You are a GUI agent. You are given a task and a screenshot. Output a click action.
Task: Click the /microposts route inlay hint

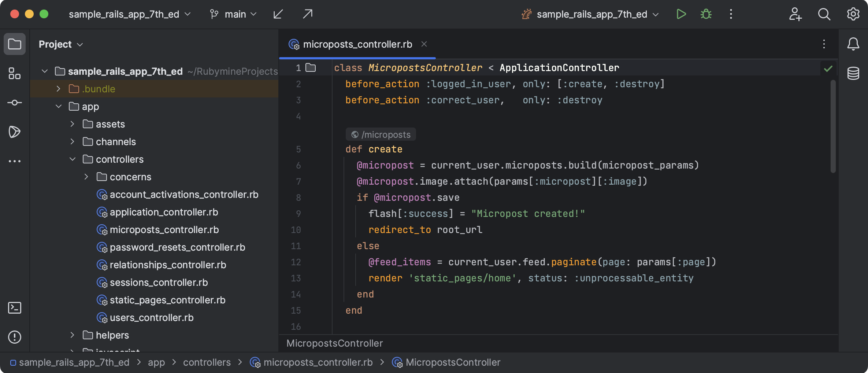[x=381, y=134]
